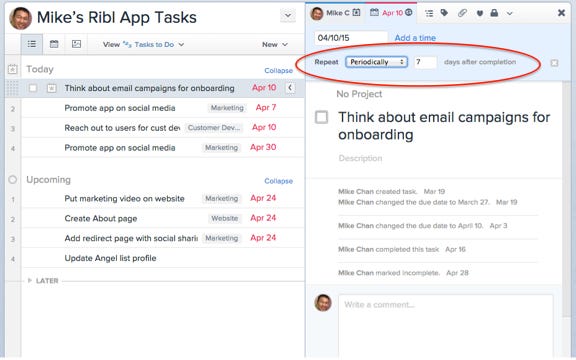Click the paperclip attachment icon
576x360 pixels.
click(462, 13)
